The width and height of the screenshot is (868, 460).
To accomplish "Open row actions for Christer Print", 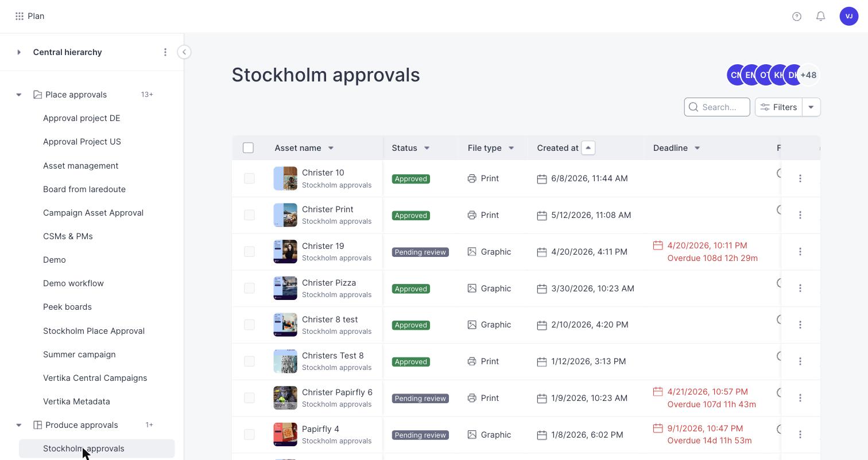I will click(800, 215).
